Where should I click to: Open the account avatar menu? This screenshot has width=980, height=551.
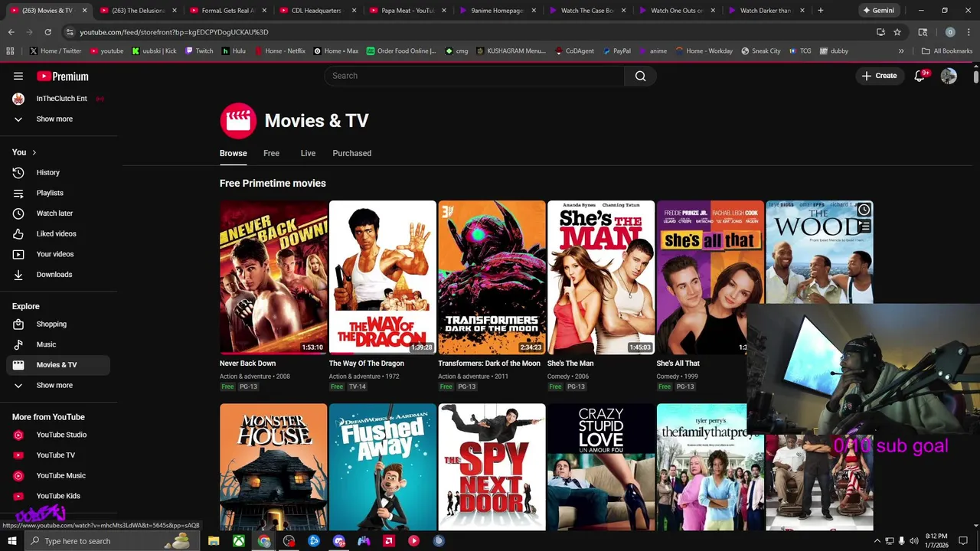point(949,76)
